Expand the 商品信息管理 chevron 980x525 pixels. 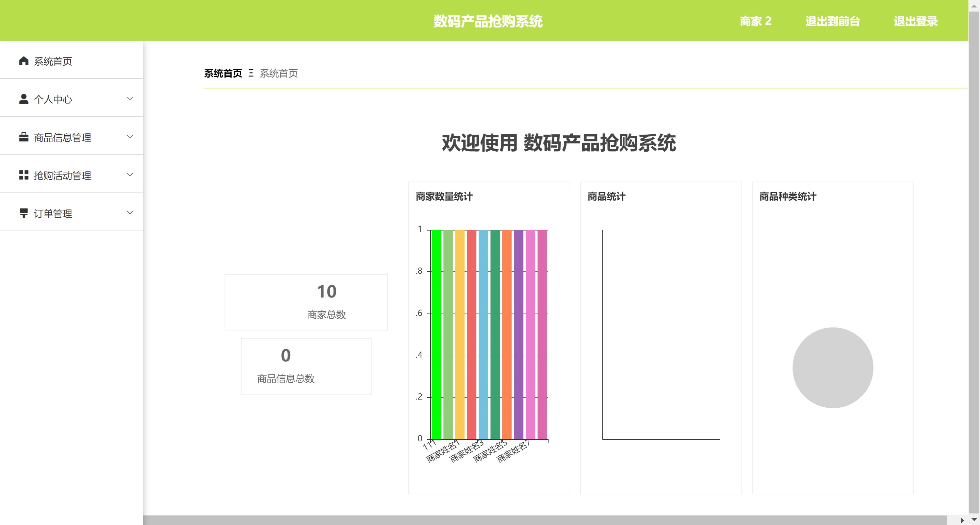point(130,136)
